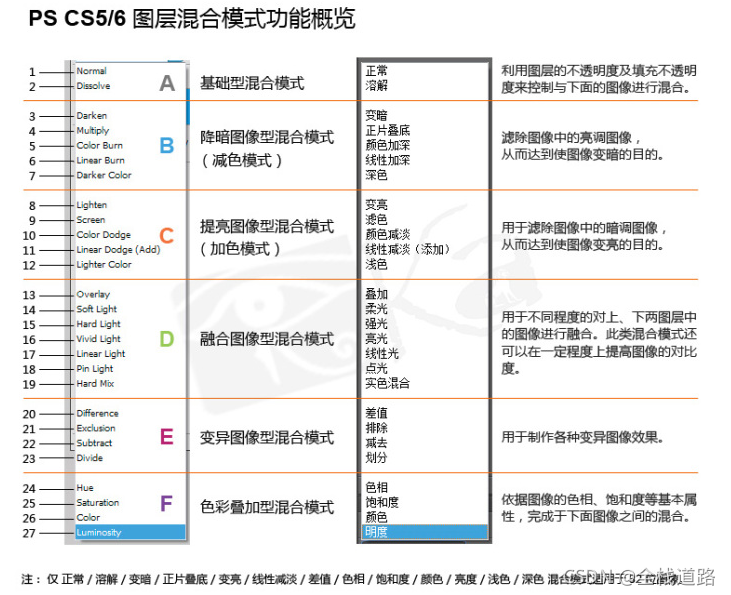This screenshot has height=595, width=731.
Task: Select Divide blend mode
Action: [90, 458]
